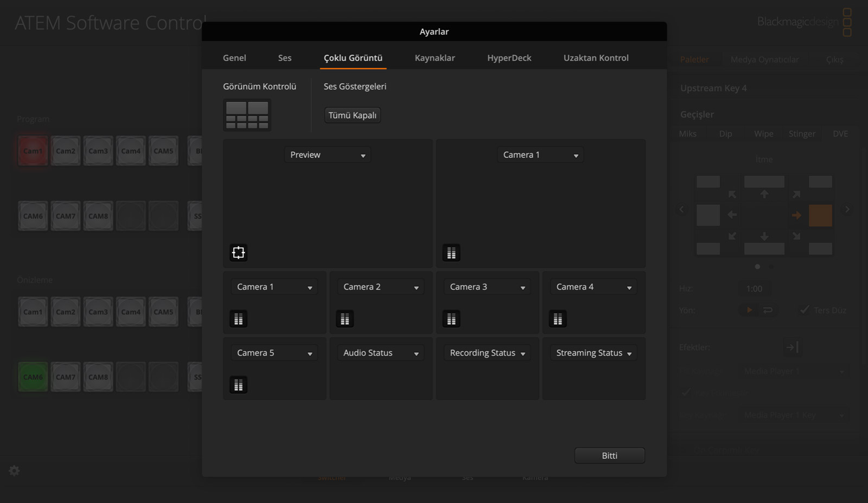Select the DVE transition tab
This screenshot has width=868, height=503.
tap(840, 134)
